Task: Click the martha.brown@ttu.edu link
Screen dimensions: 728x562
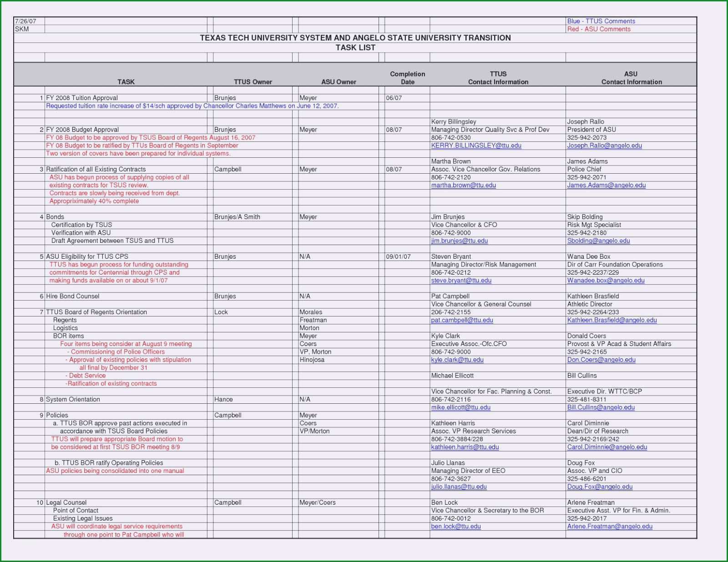Action: pos(463,185)
